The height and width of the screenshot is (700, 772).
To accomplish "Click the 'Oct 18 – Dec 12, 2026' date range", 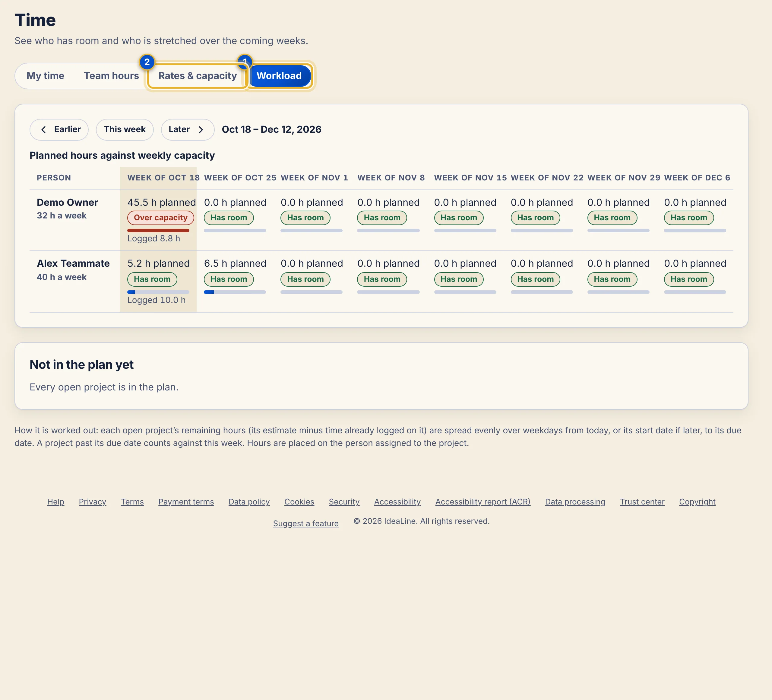I will (271, 129).
